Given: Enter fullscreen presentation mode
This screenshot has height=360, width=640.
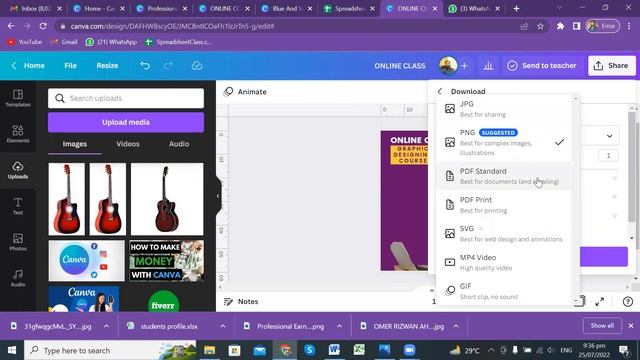Looking at the screenshot, I should [x=600, y=302].
